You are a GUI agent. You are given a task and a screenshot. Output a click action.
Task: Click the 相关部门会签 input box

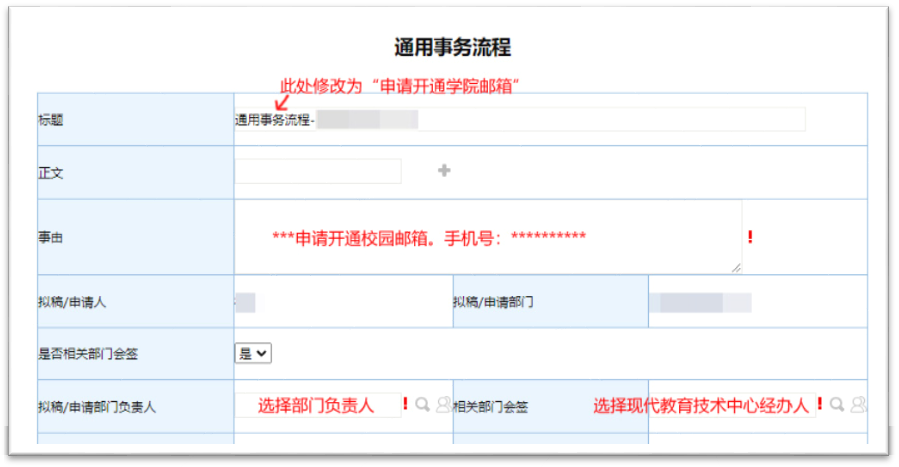pyautogui.click(x=730, y=405)
